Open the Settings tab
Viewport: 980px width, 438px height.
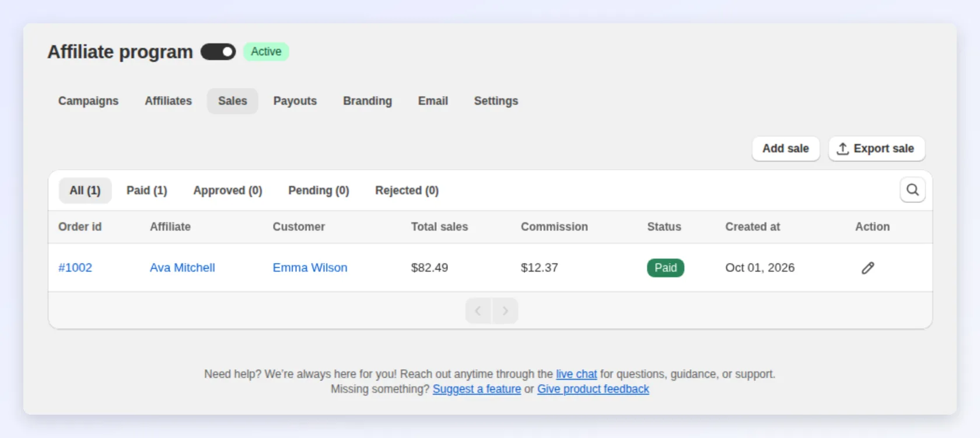pyautogui.click(x=496, y=101)
